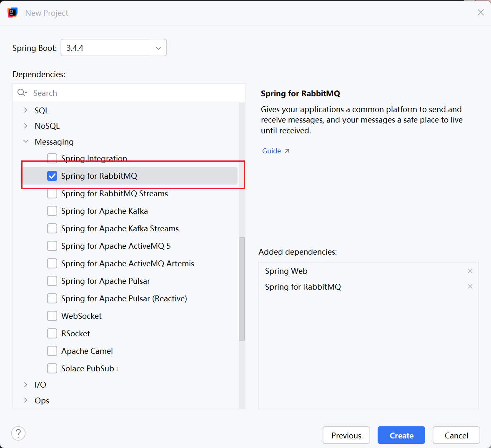This screenshot has height=448, width=491.
Task: Open the Guide link
Action: pos(271,151)
